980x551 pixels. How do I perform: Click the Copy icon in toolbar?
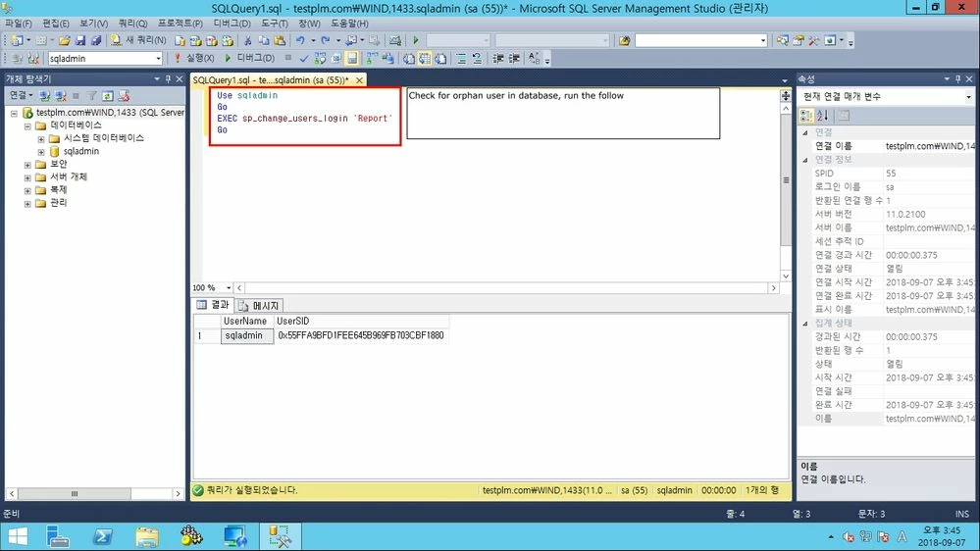264,40
